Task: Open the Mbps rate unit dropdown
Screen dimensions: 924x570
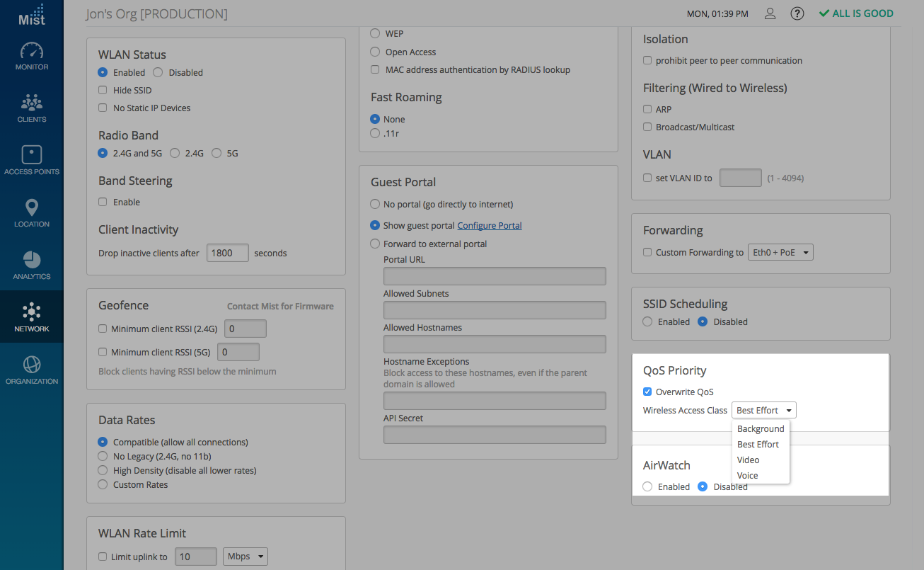Action: (x=245, y=557)
